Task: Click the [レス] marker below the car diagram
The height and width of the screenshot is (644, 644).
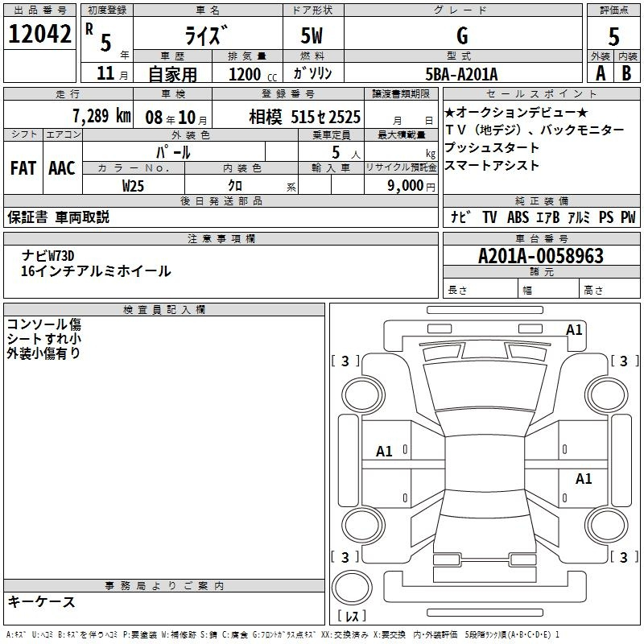Action: [352, 617]
